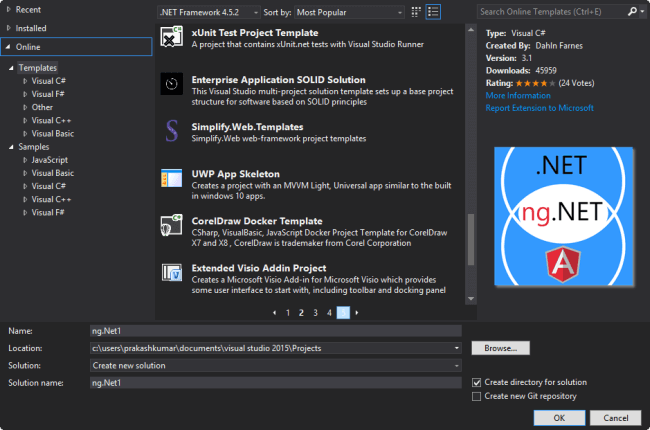Image resolution: width=650 pixels, height=430 pixels.
Task: Go to previous results page arrow
Action: tap(274, 313)
